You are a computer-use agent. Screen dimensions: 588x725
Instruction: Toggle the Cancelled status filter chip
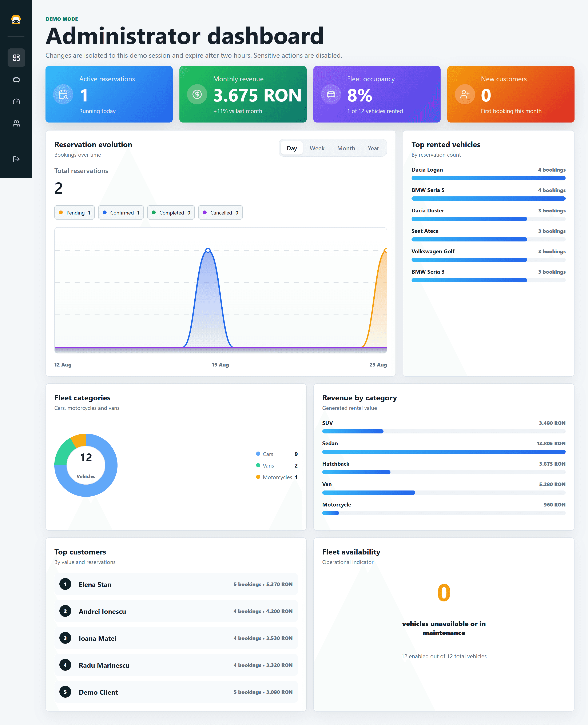pyautogui.click(x=220, y=213)
